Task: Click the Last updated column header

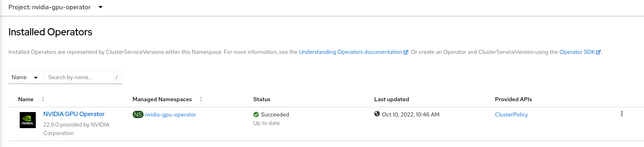Action: click(x=392, y=99)
